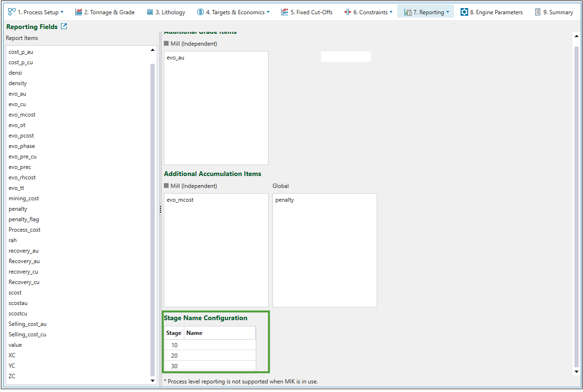Select value in Report Items

click(15, 345)
